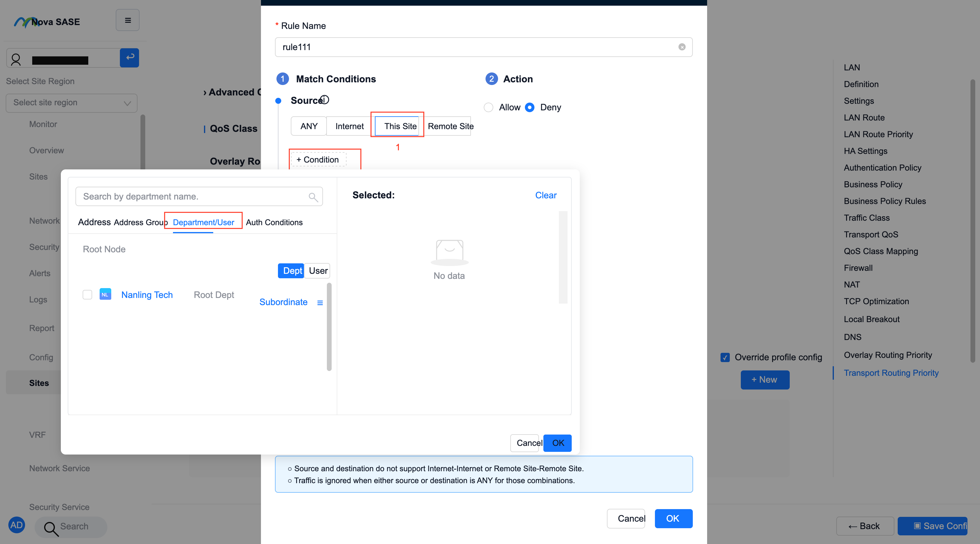
Task: Click Cancel in the department picker dialog
Action: tap(525, 443)
